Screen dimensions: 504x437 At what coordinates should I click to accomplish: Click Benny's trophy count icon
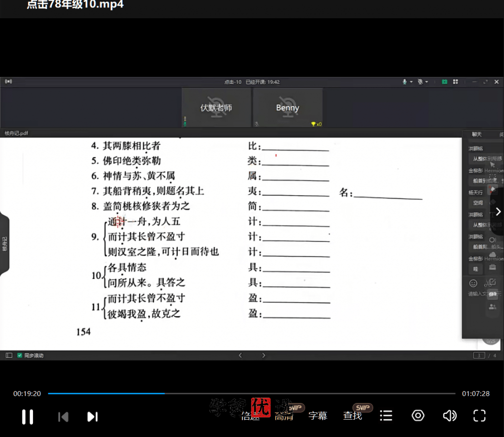(316, 124)
